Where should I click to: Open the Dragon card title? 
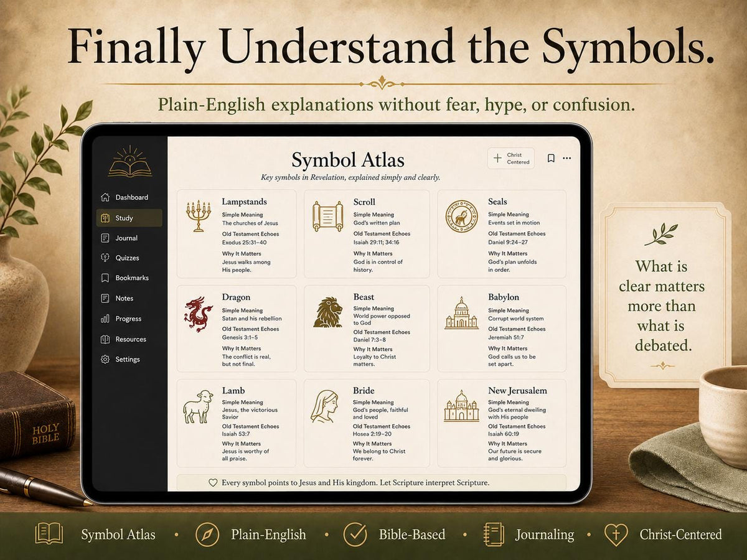tap(236, 297)
